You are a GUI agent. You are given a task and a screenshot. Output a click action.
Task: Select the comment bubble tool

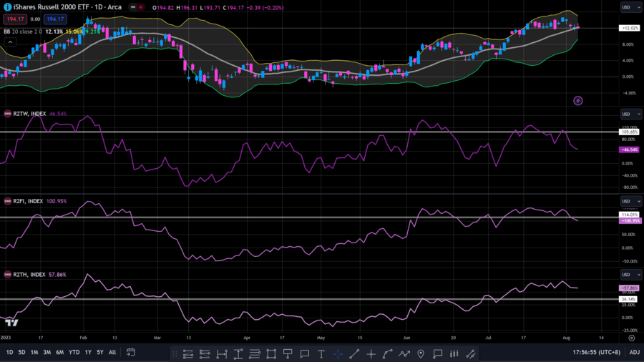click(x=304, y=354)
